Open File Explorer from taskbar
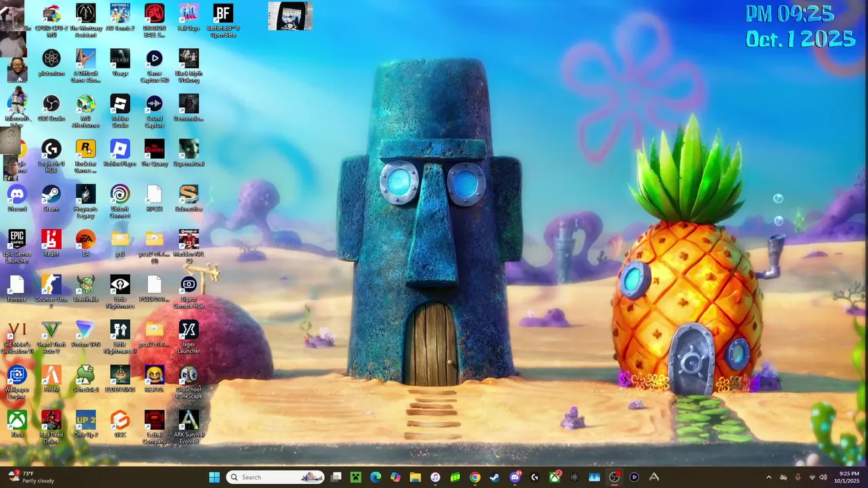The image size is (868, 488). (415, 477)
